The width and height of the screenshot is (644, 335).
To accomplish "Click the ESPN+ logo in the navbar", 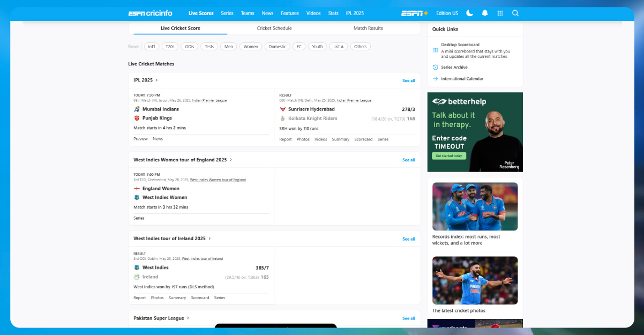I will click(x=414, y=13).
